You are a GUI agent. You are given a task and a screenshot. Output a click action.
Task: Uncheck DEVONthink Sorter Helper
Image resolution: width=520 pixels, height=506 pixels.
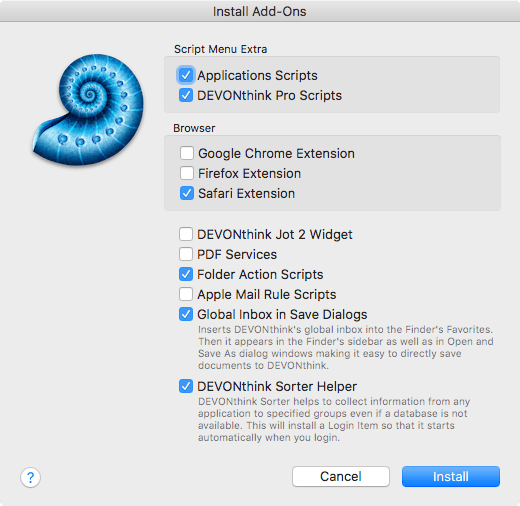coord(186,386)
